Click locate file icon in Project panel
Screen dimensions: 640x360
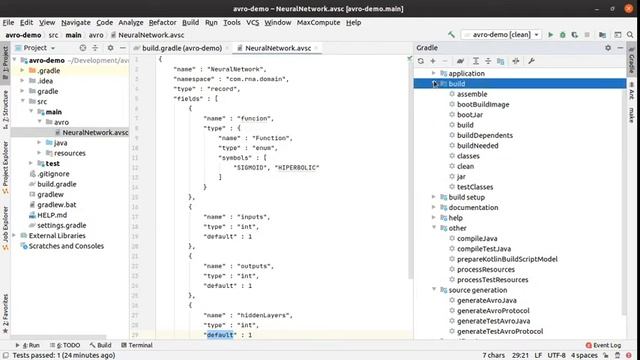pos(83,48)
